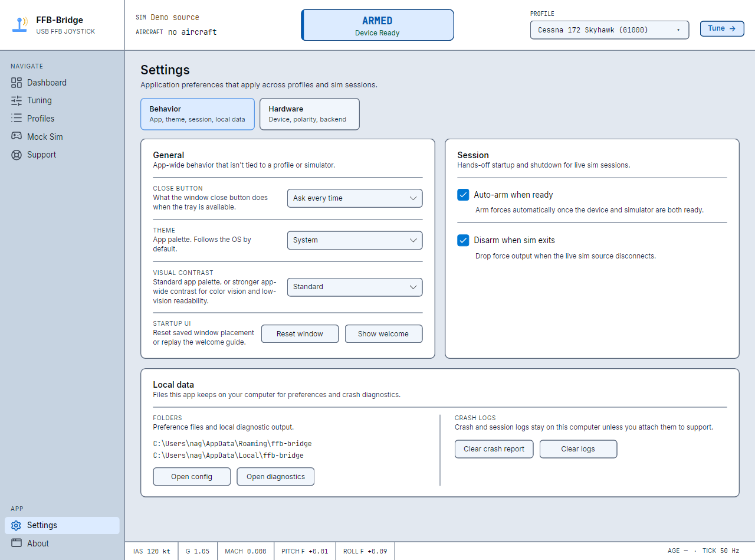The image size is (755, 560).
Task: Open Mock Sim page
Action: click(62, 136)
